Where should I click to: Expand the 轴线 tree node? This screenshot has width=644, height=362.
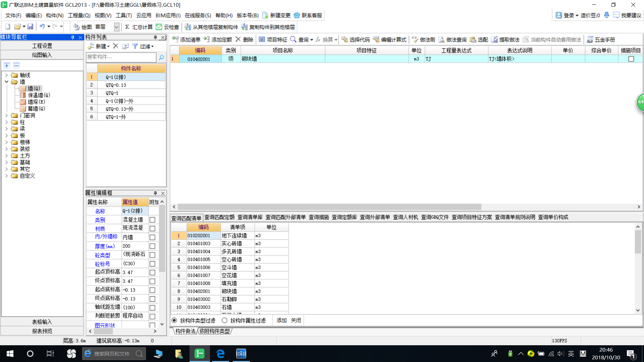coord(6,75)
